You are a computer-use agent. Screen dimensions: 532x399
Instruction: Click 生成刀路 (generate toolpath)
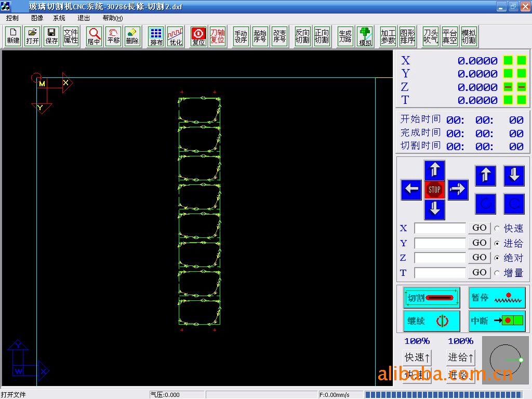(x=345, y=36)
